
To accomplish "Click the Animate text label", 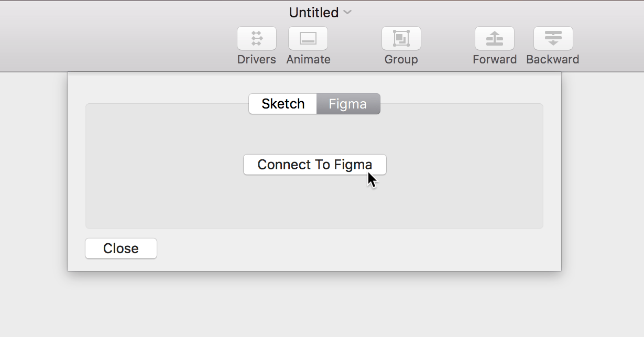I will (x=308, y=59).
